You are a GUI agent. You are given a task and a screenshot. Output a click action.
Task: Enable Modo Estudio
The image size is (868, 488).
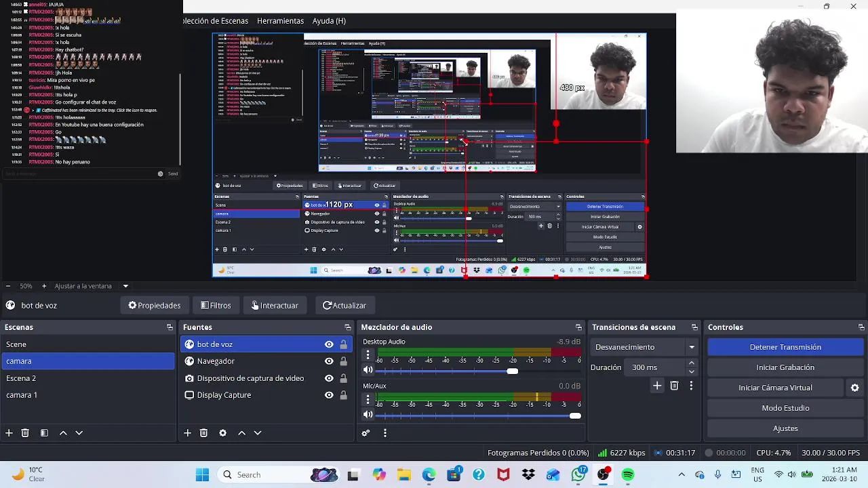pos(785,408)
